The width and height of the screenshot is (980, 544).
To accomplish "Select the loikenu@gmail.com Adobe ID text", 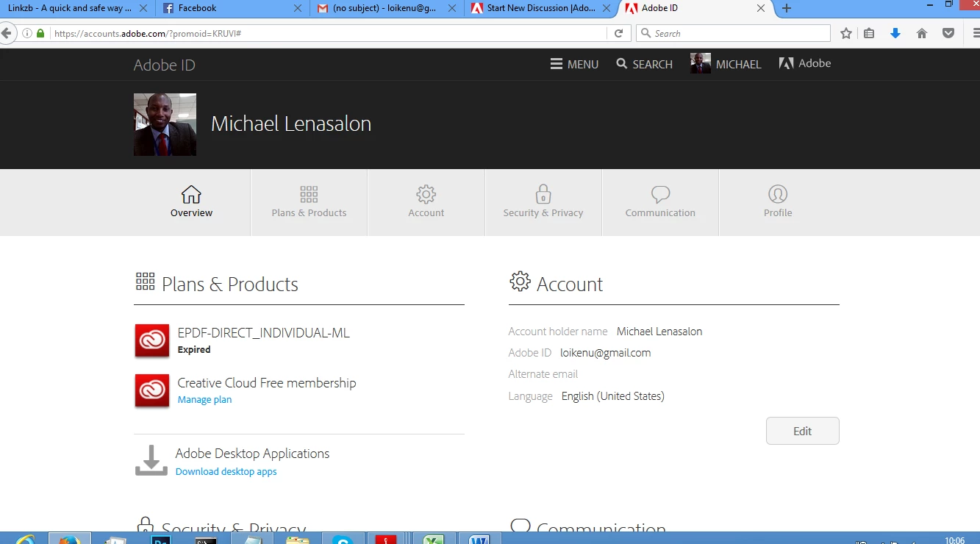I will pyautogui.click(x=606, y=353).
